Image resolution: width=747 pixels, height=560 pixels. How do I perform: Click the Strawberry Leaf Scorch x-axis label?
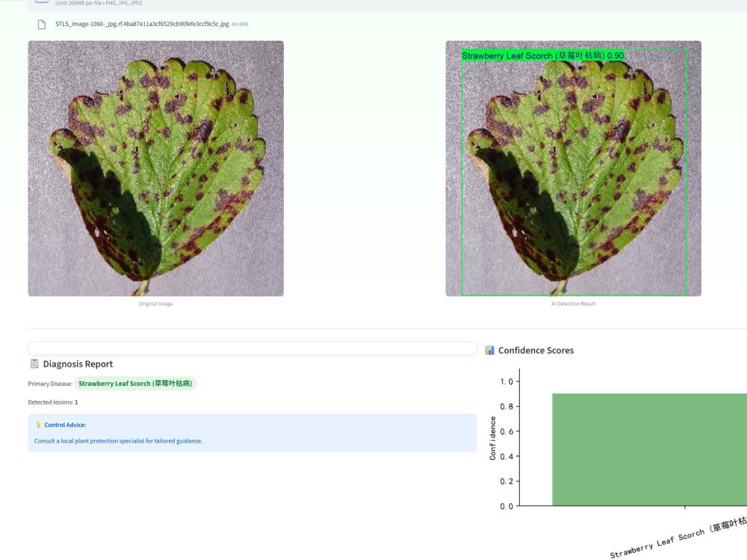pyautogui.click(x=678, y=538)
